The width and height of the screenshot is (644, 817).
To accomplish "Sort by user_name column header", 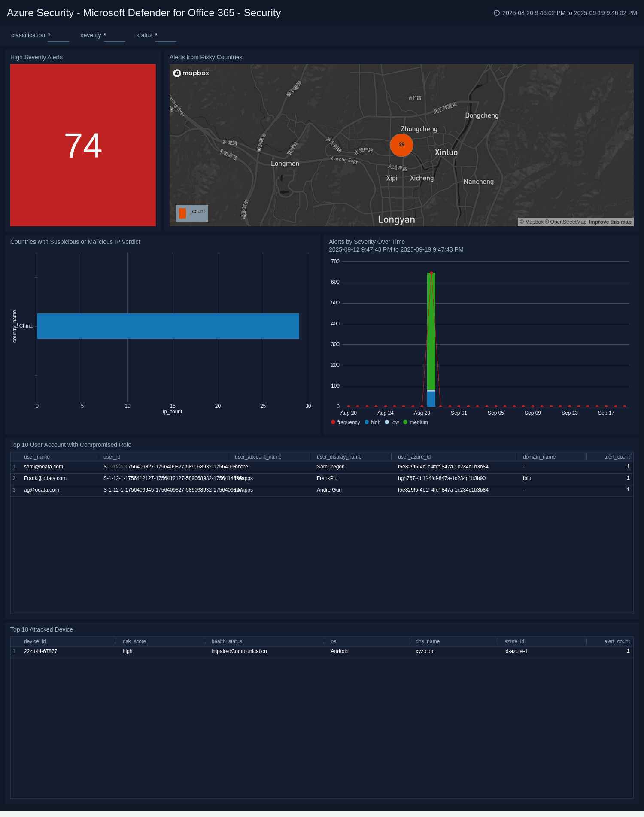I will click(37, 457).
